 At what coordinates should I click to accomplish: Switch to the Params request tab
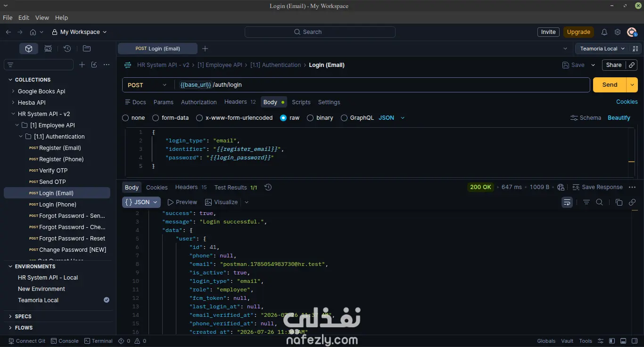(164, 102)
